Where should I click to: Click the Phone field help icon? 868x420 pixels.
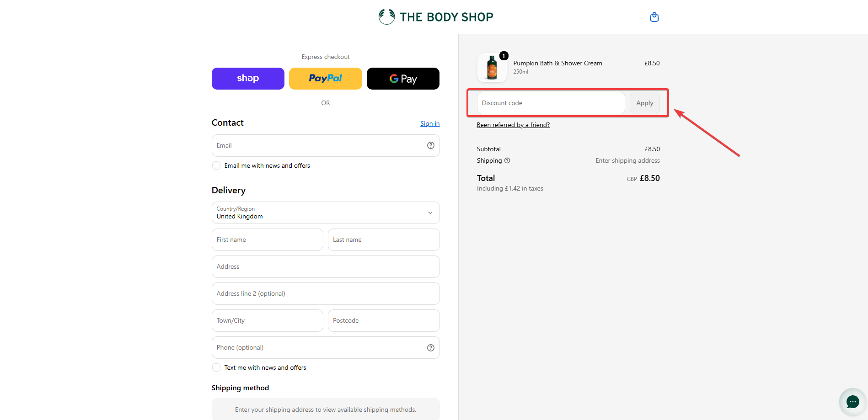pos(430,348)
